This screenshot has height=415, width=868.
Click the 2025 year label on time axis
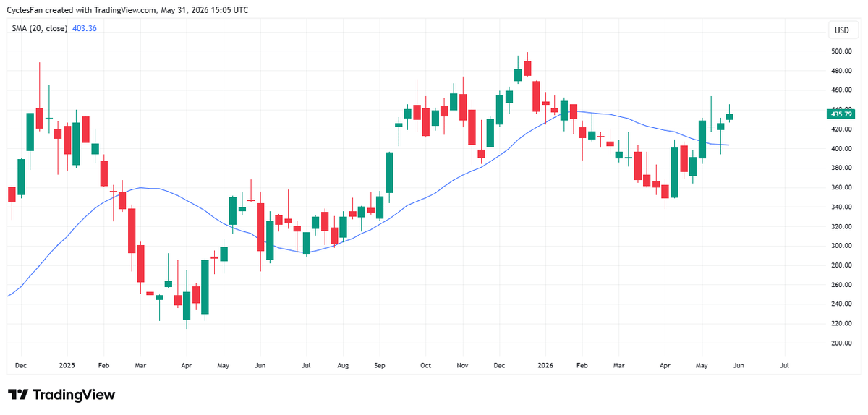click(x=67, y=366)
